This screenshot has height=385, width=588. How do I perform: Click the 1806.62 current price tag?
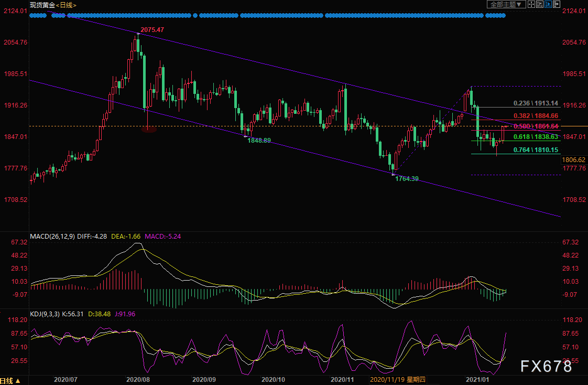pos(573,159)
